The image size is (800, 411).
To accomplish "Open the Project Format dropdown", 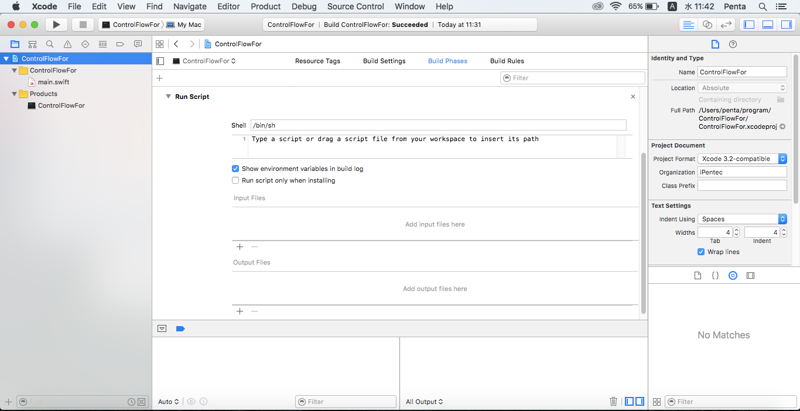I will pos(742,159).
